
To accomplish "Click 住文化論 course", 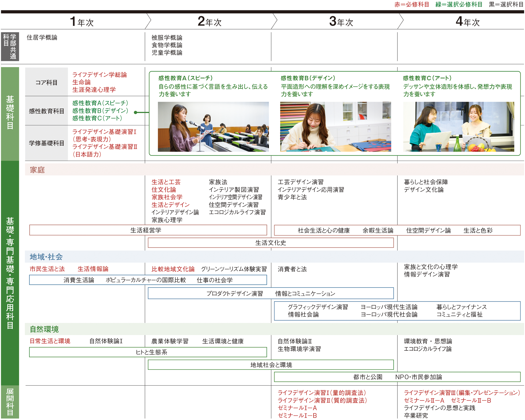I will [x=164, y=190].
